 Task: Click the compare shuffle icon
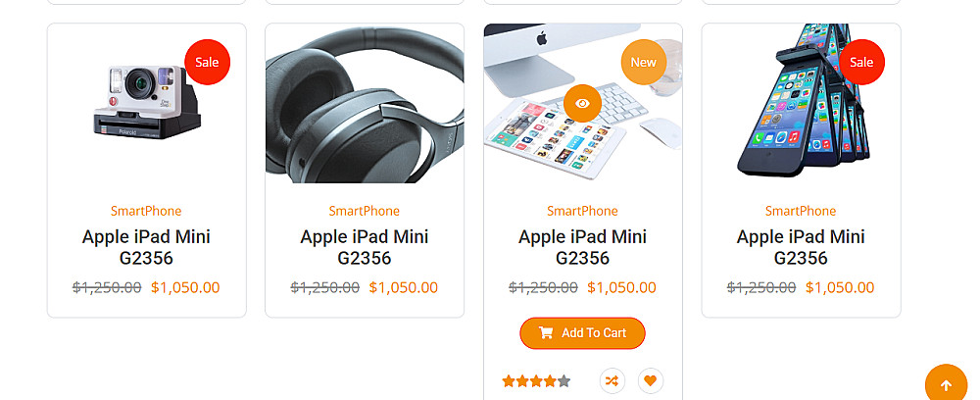tap(612, 380)
